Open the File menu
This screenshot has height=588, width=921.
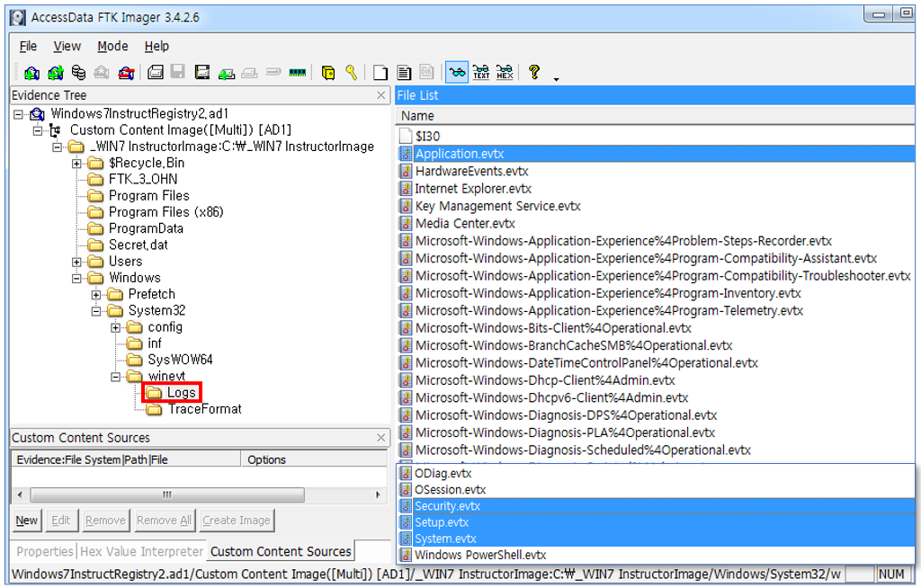coord(28,46)
